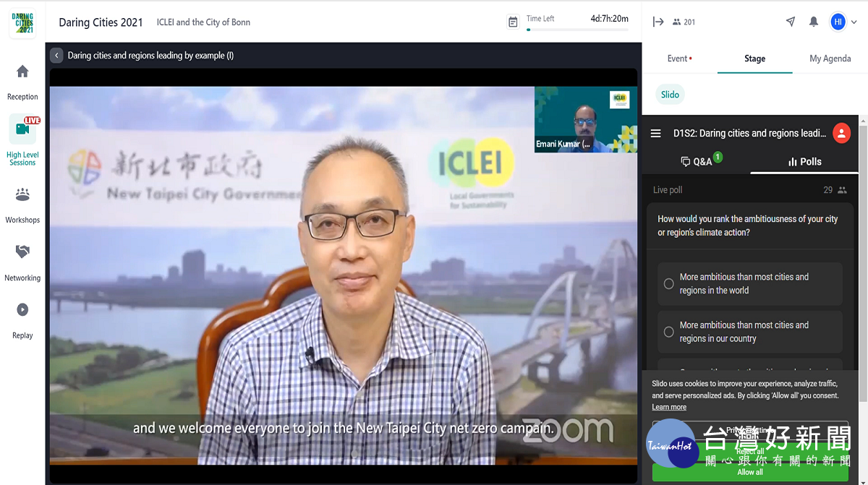Go back using the session title chevron
868x485 pixels.
click(x=56, y=55)
